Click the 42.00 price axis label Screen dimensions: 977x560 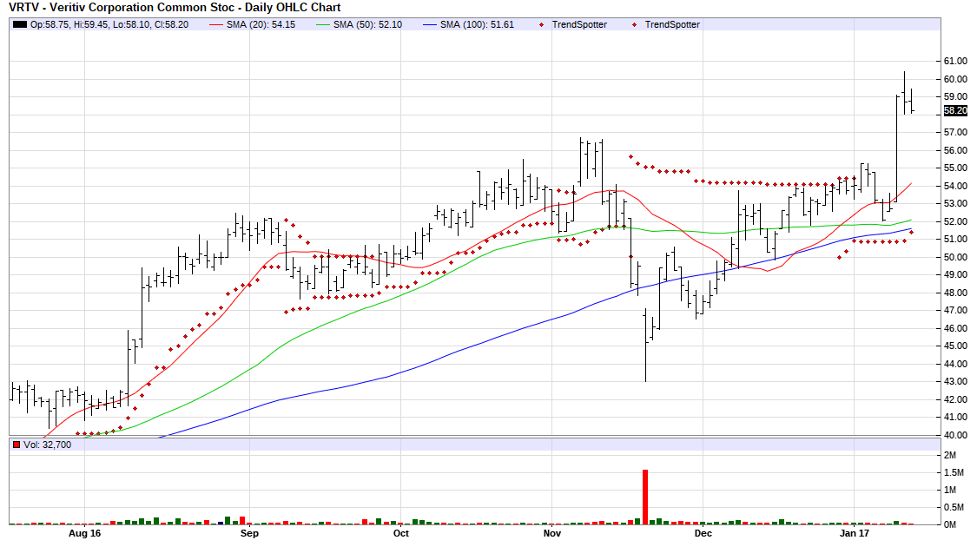point(955,399)
